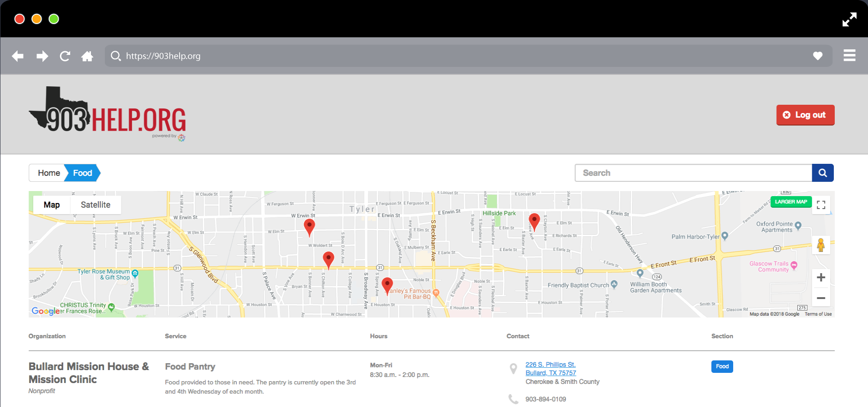Favorite this page with heart icon

[817, 56]
